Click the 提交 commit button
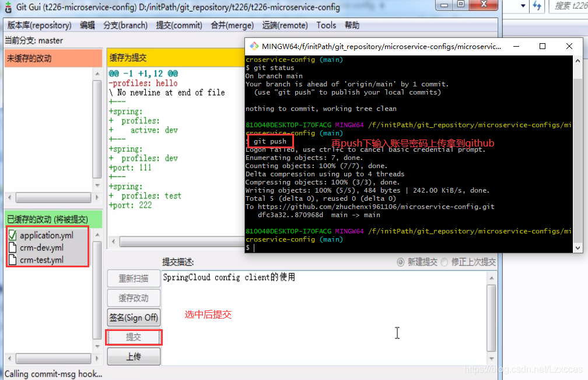 point(134,337)
